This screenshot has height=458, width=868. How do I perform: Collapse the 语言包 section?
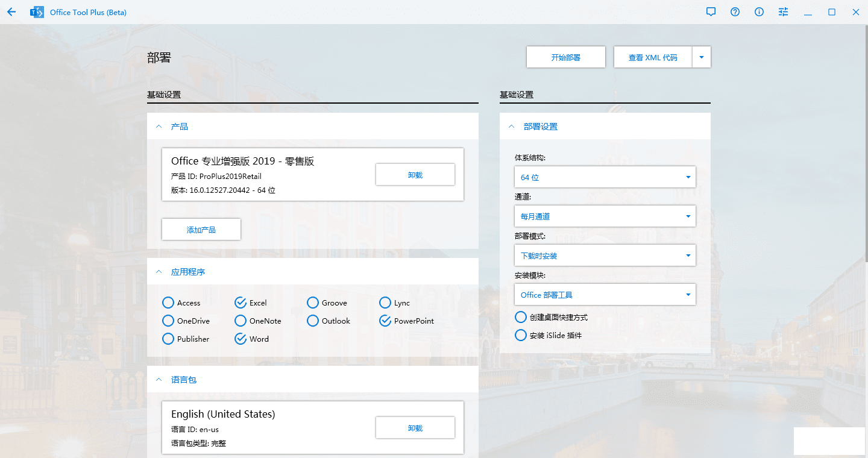coord(159,380)
